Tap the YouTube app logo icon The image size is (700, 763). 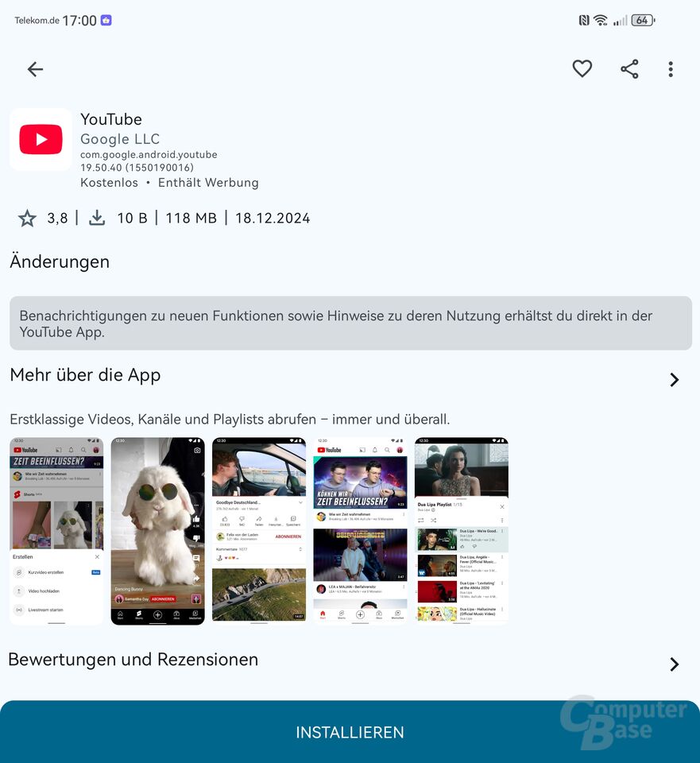pos(40,138)
